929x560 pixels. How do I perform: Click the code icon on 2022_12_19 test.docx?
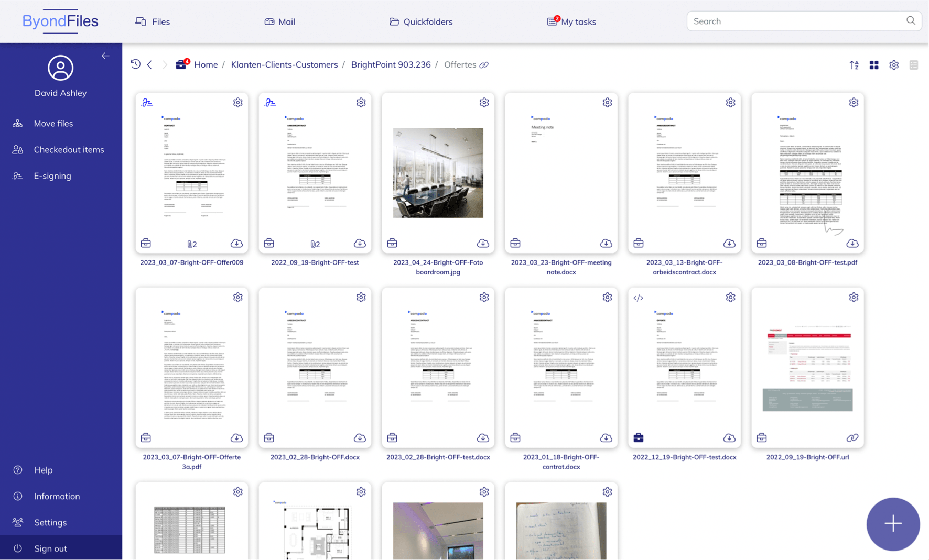[638, 298]
